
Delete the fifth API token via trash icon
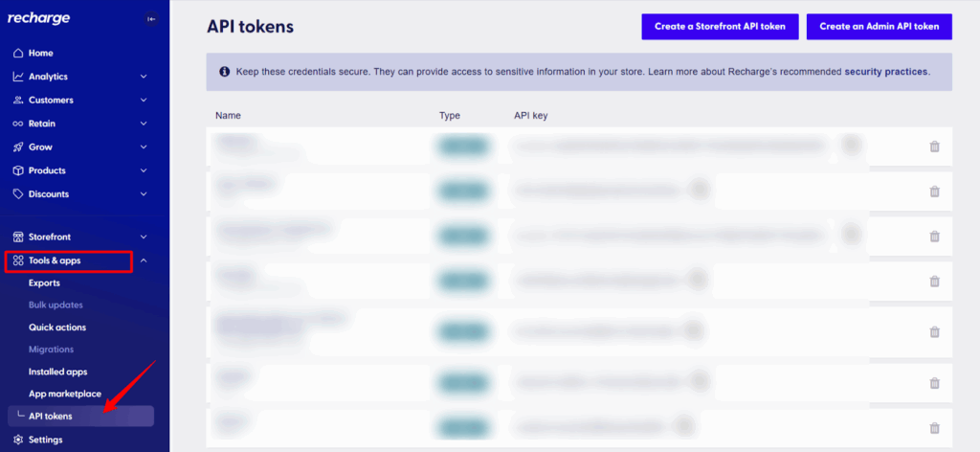[934, 332]
